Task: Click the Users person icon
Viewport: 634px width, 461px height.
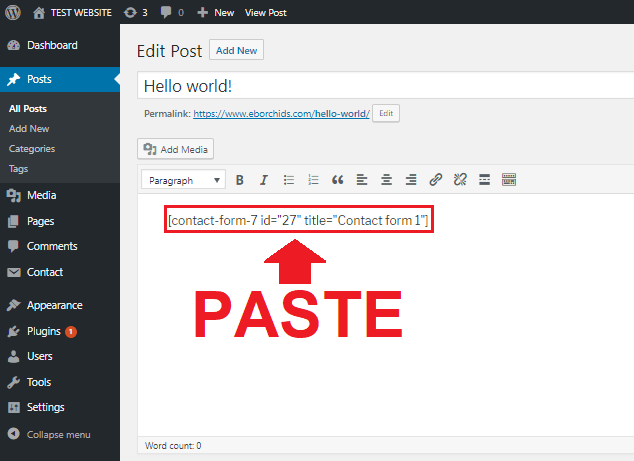Action: click(x=13, y=357)
